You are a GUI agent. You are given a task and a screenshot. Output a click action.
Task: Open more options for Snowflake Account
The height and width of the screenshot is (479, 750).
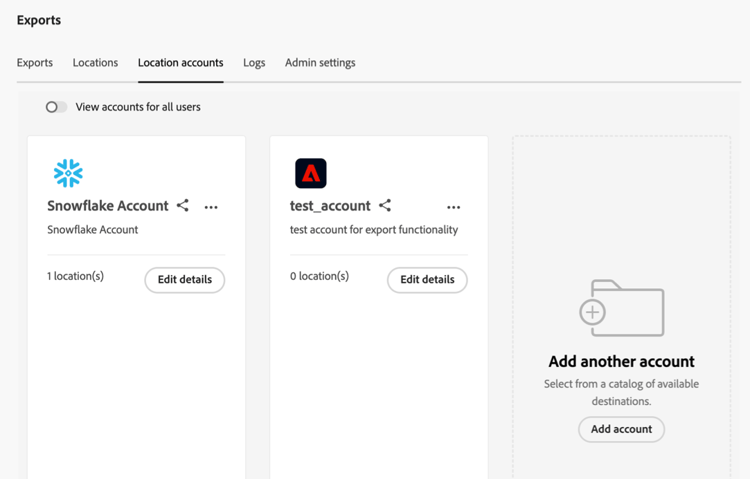click(211, 207)
